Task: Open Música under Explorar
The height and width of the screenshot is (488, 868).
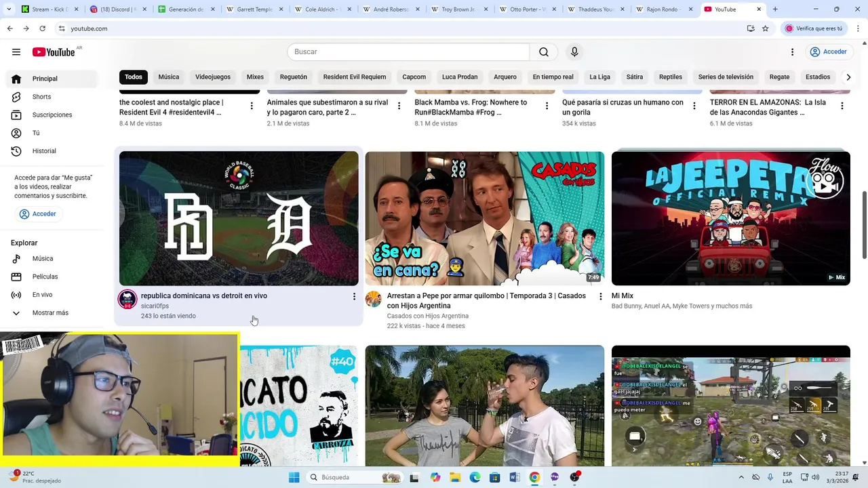Action: click(53, 259)
